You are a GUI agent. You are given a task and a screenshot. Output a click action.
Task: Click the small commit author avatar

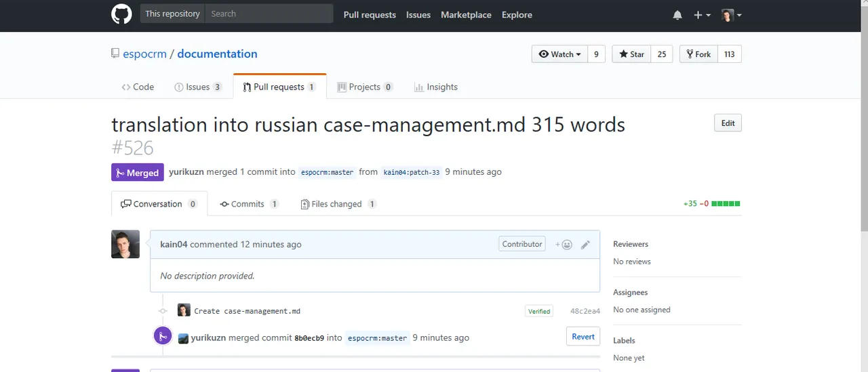click(184, 310)
